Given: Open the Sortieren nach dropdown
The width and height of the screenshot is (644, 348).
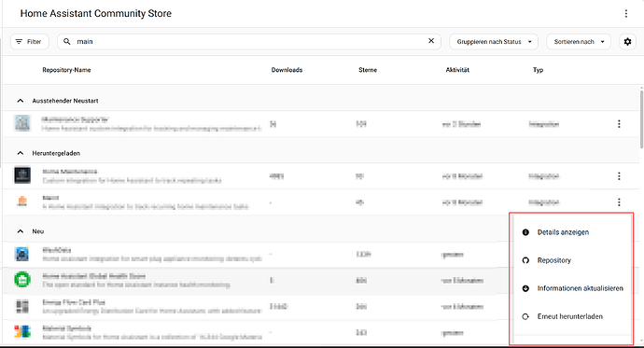Looking at the screenshot, I should pyautogui.click(x=579, y=42).
